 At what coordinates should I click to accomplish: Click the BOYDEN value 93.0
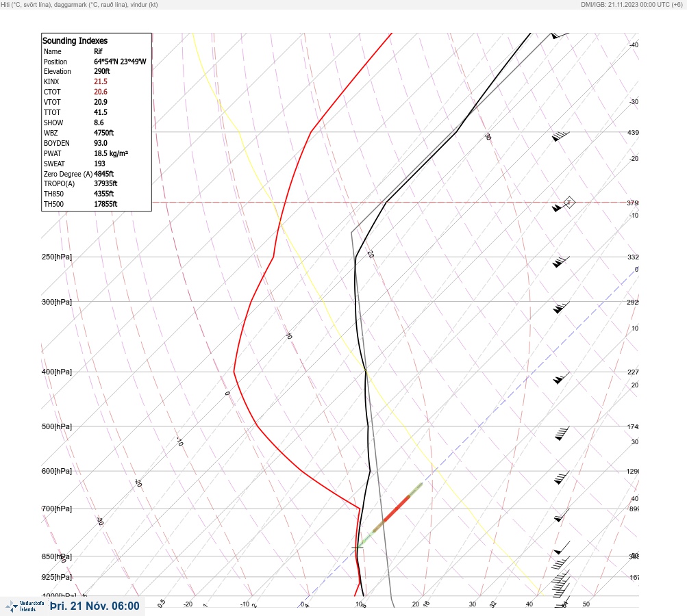(x=101, y=143)
